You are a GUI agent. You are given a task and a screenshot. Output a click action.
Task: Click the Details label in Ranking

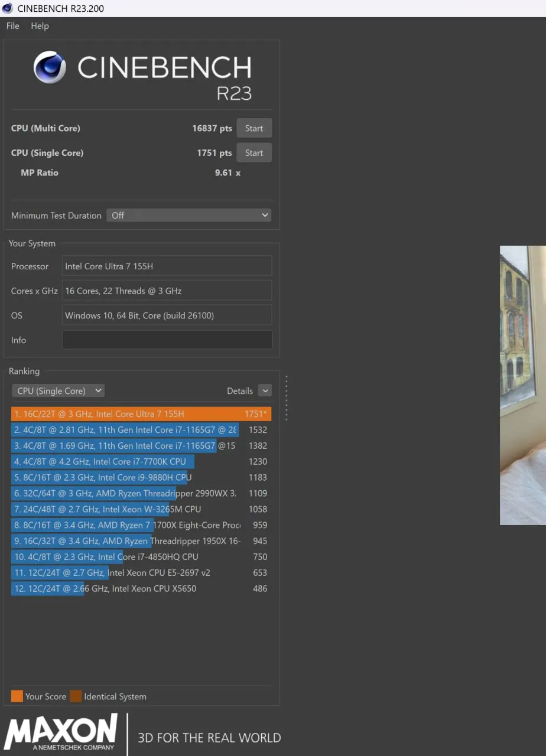tap(240, 391)
